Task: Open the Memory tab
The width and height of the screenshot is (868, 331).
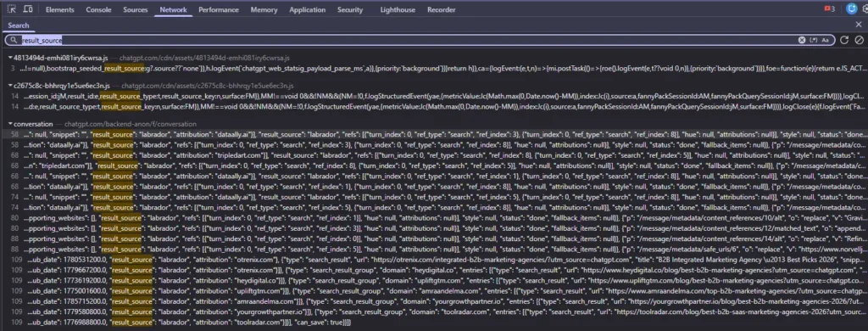Action: tap(264, 9)
